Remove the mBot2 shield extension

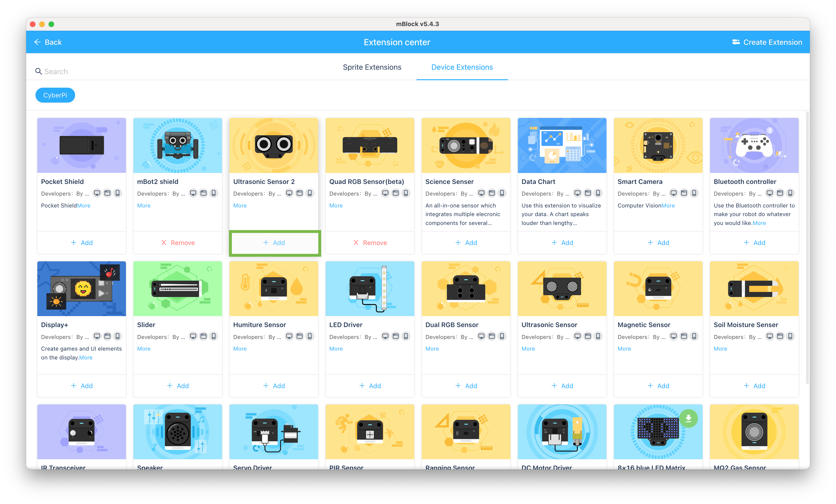[178, 242]
